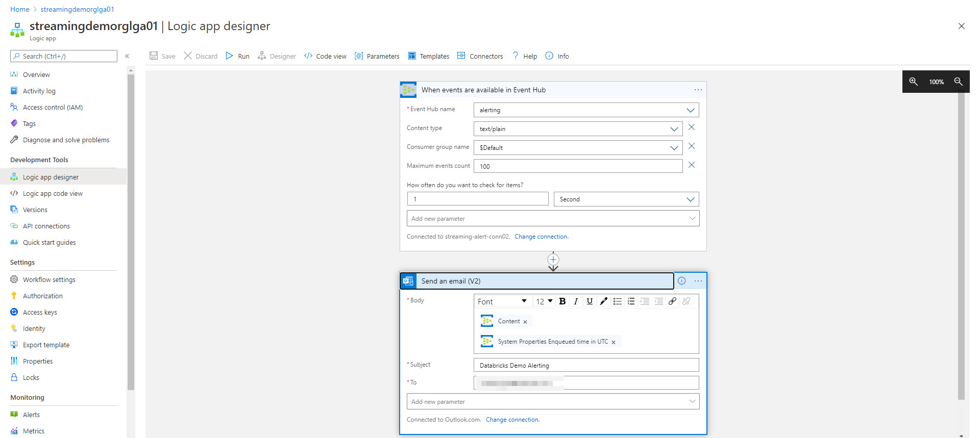Click the Bold formatting icon
980x438 pixels.
(x=562, y=301)
